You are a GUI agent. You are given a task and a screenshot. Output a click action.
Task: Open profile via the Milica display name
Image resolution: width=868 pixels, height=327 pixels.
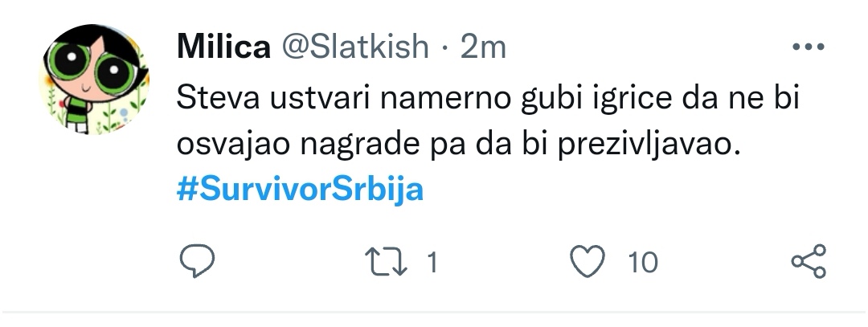[x=223, y=47]
